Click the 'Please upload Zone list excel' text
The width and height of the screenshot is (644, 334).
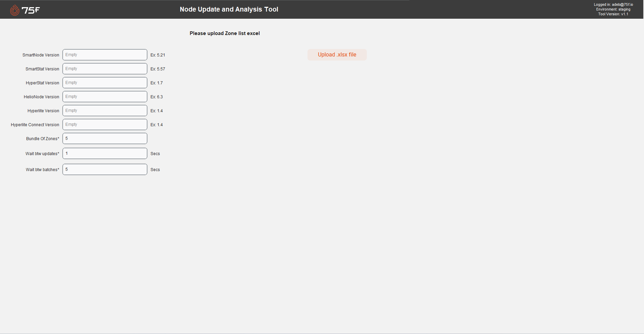pyautogui.click(x=225, y=33)
